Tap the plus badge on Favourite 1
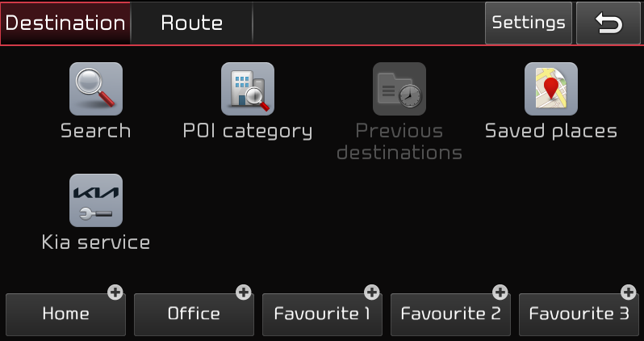Viewport: 644px width, 341px height. (372, 293)
